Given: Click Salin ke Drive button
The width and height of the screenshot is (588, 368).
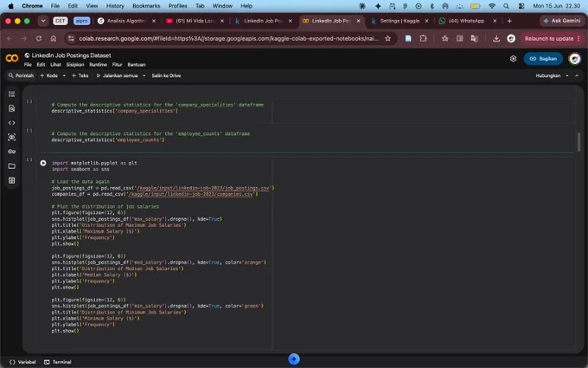Looking at the screenshot, I should coord(166,76).
